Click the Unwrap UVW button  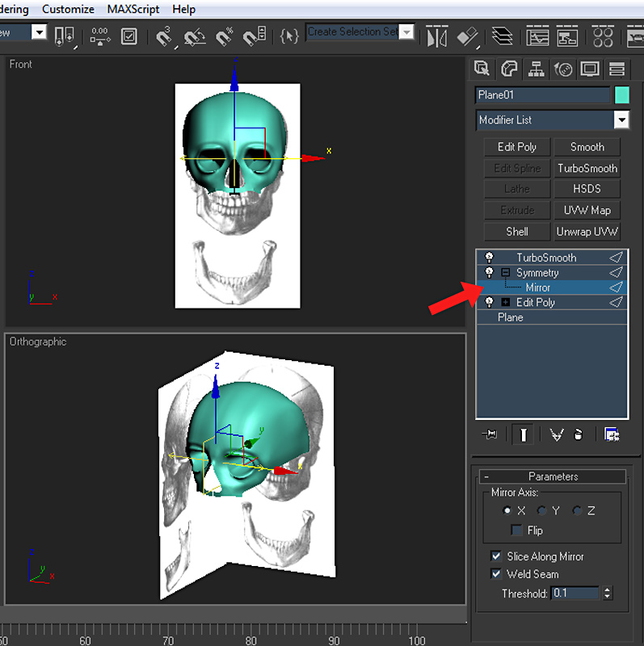587,231
